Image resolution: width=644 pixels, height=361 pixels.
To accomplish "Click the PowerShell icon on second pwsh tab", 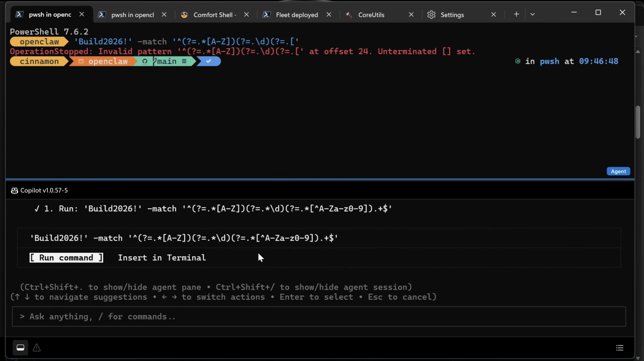I will click(101, 14).
